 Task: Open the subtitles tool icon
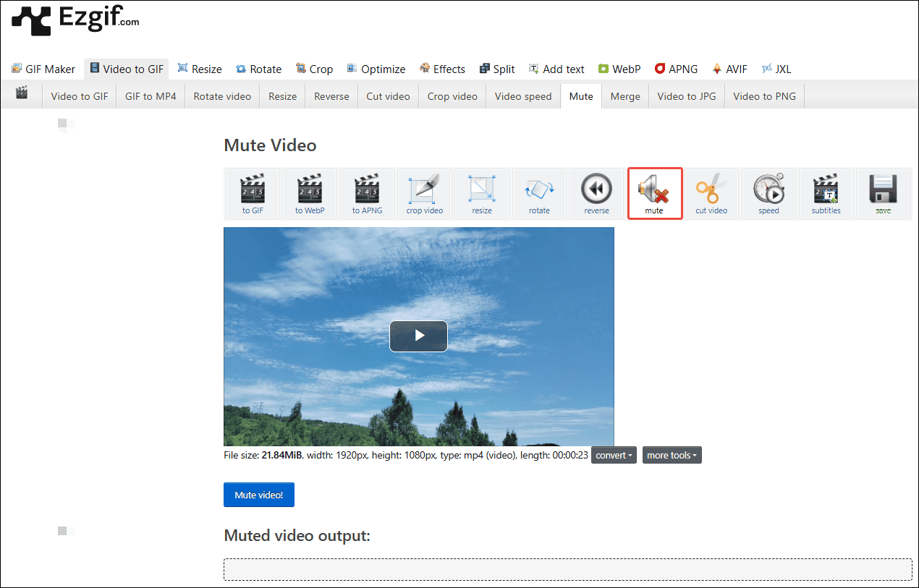826,193
